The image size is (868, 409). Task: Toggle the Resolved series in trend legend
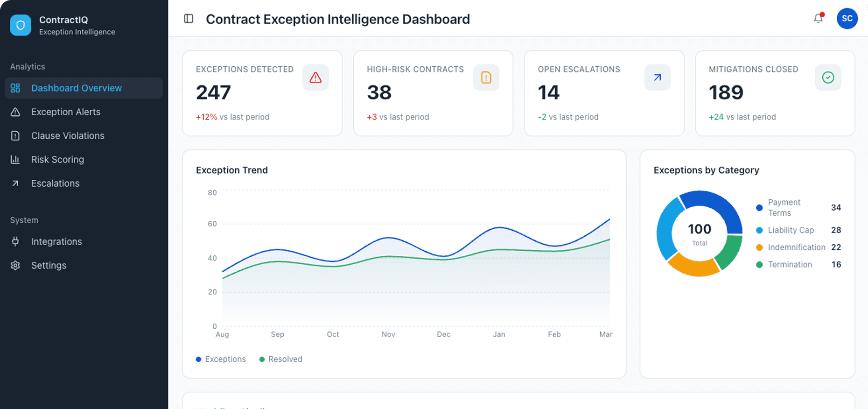tap(280, 359)
